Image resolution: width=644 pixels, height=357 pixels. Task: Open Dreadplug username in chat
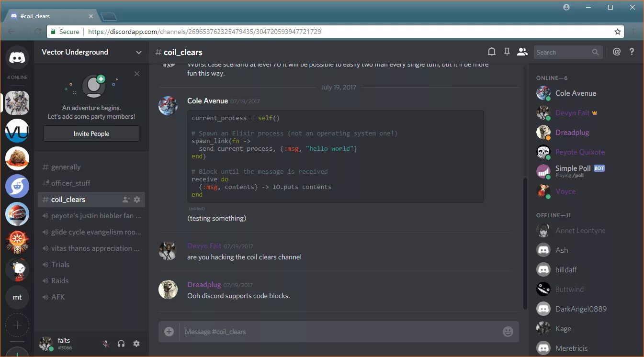coord(204,285)
